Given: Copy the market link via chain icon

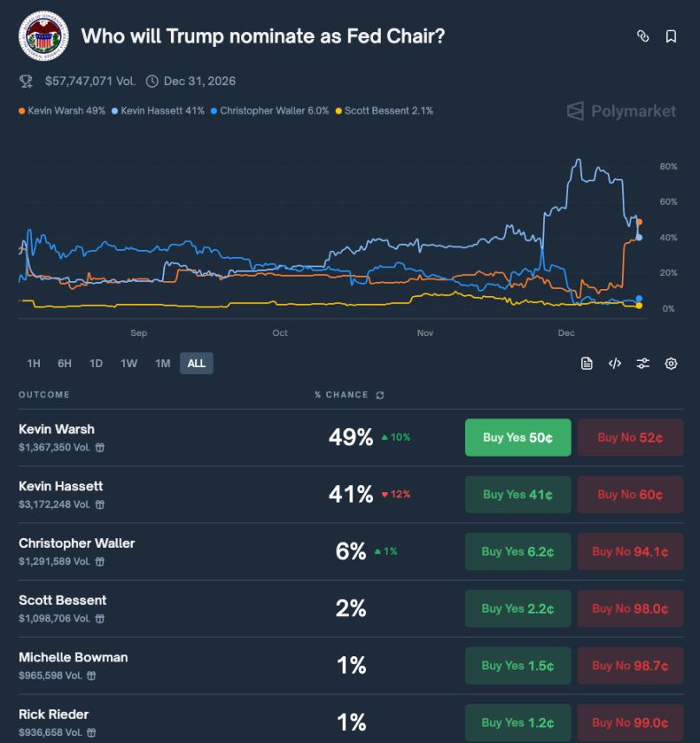Looking at the screenshot, I should pos(643,36).
